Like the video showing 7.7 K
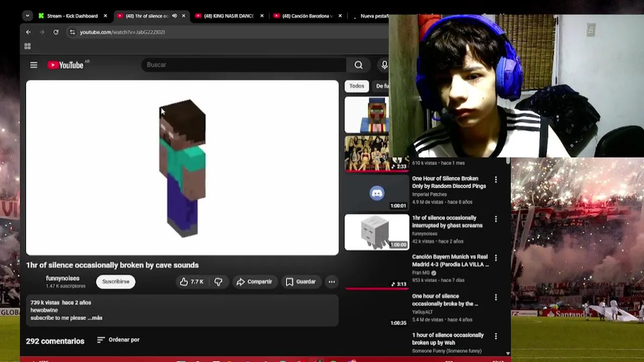 click(x=191, y=282)
